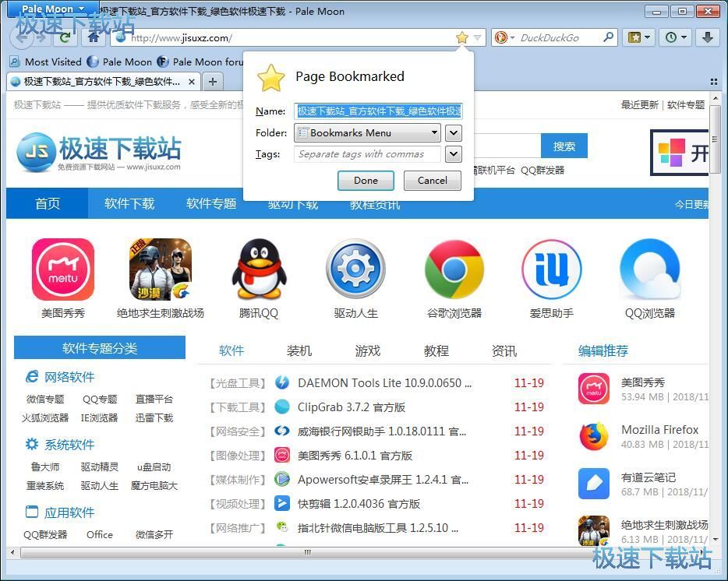Open the tab groups grid icon

tap(714, 82)
